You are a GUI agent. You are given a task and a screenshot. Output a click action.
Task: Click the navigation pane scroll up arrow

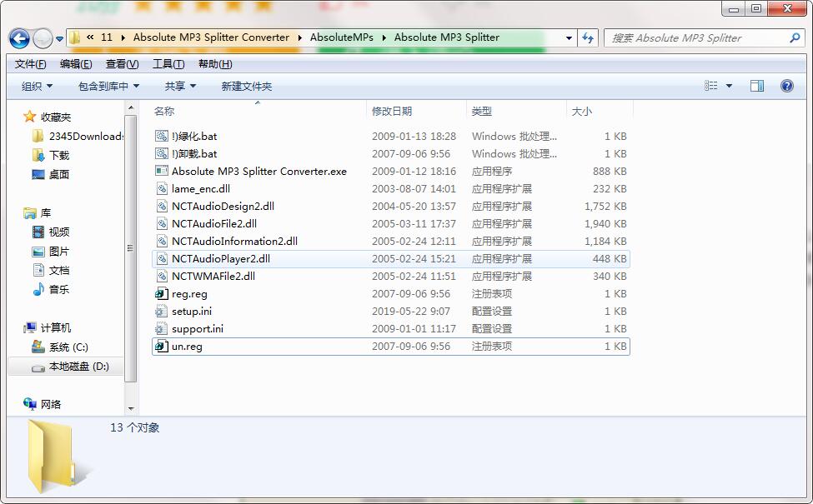pos(131,107)
